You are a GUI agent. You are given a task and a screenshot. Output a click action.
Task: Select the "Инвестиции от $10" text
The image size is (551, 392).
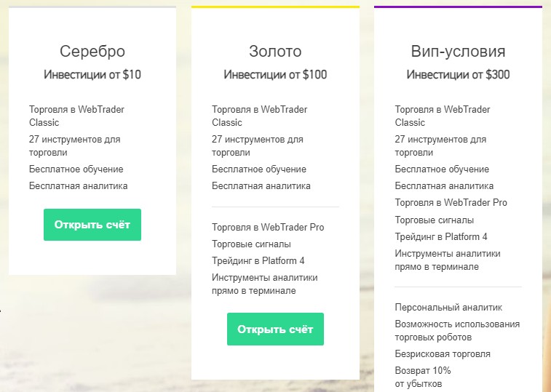[92, 74]
